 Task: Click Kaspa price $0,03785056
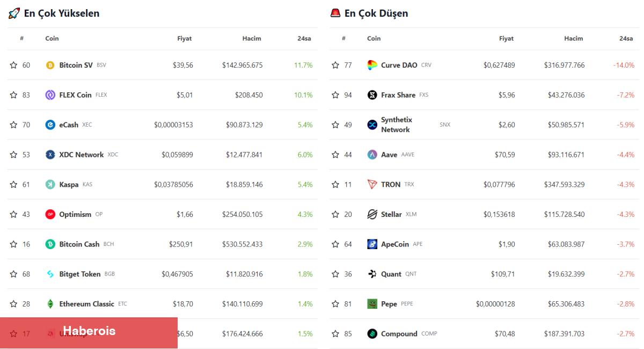(173, 184)
